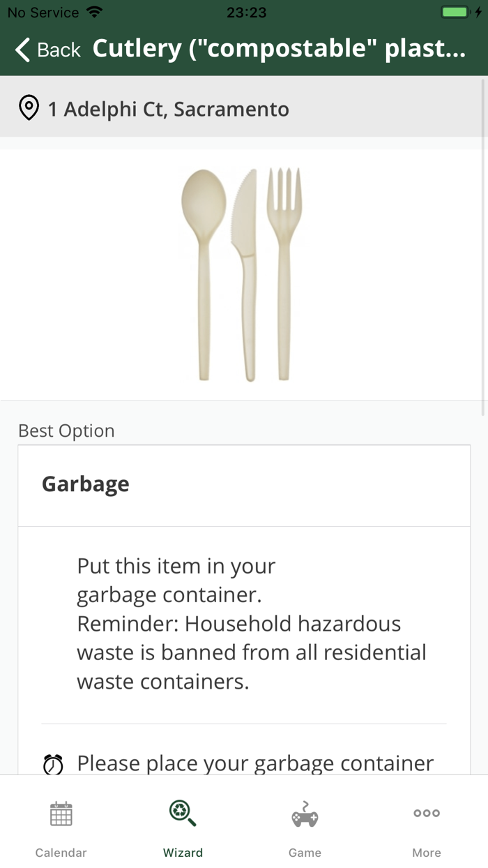The width and height of the screenshot is (488, 868).
Task: Tap the lightning charging indicator
Action: pyautogui.click(x=478, y=11)
